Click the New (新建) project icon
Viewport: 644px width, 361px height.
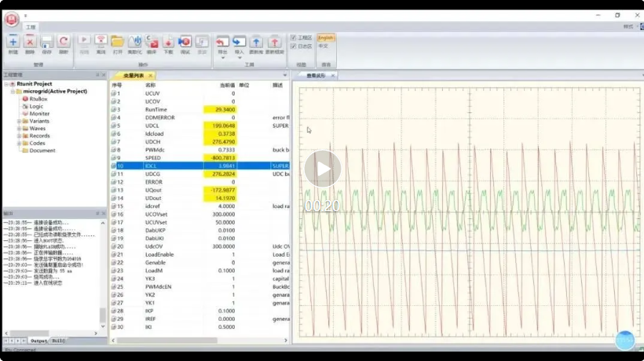pos(13,42)
